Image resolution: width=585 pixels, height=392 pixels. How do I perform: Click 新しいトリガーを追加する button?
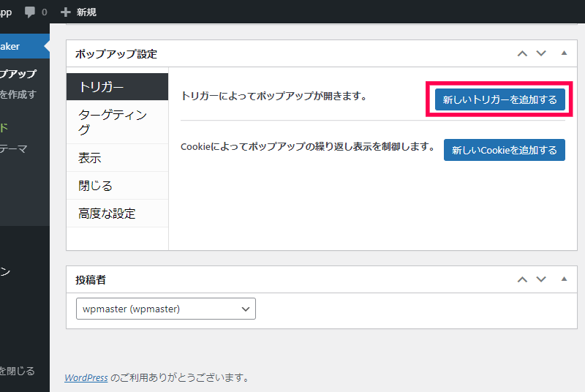499,99
